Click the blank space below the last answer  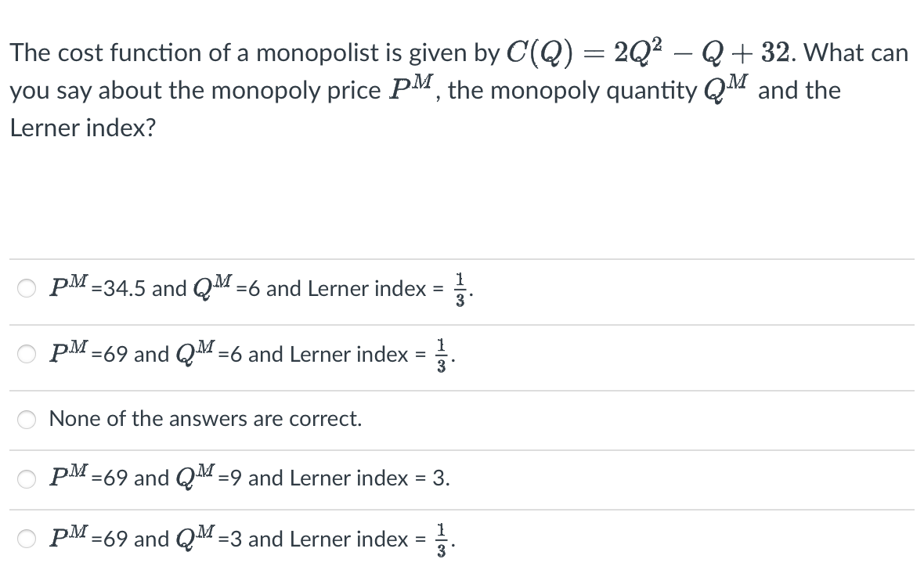click(462, 572)
